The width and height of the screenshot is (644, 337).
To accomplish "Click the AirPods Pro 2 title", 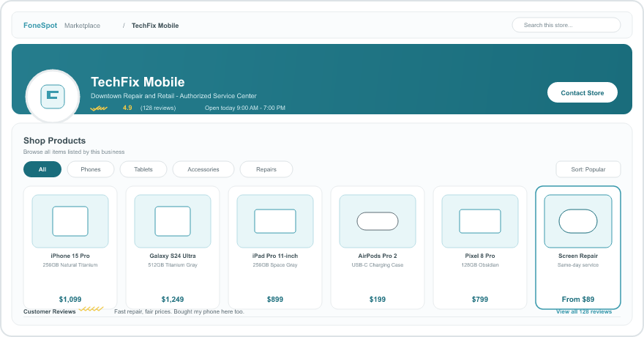I will [x=378, y=256].
